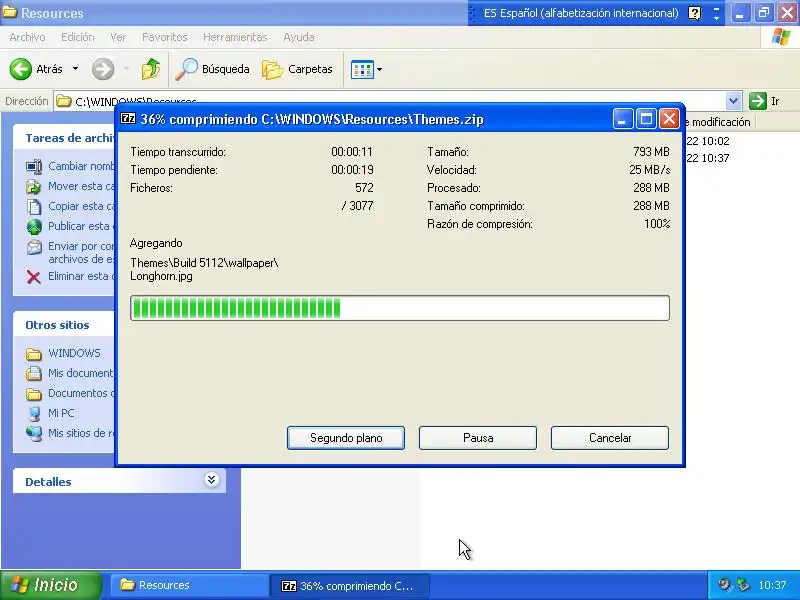Click Copiar esta carpeta icon
This screenshot has width=800, height=600.
tap(34, 207)
